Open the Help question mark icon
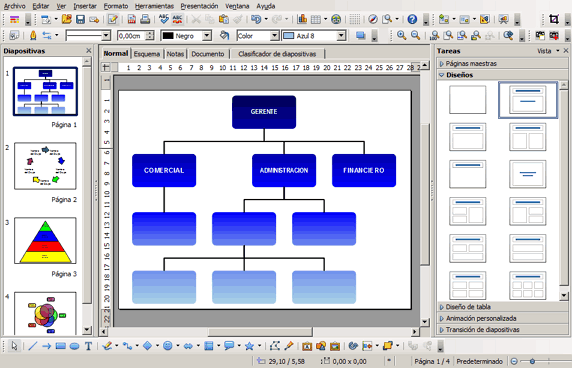 pyautogui.click(x=412, y=19)
